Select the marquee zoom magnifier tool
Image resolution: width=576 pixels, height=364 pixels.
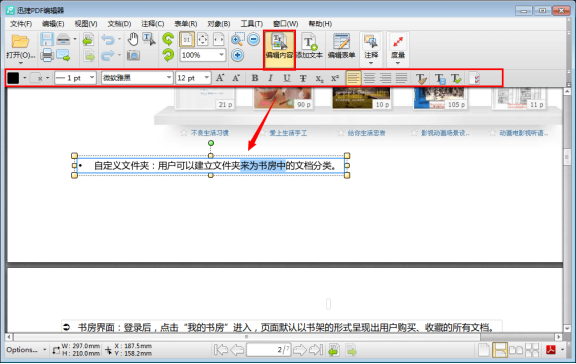tap(237, 39)
